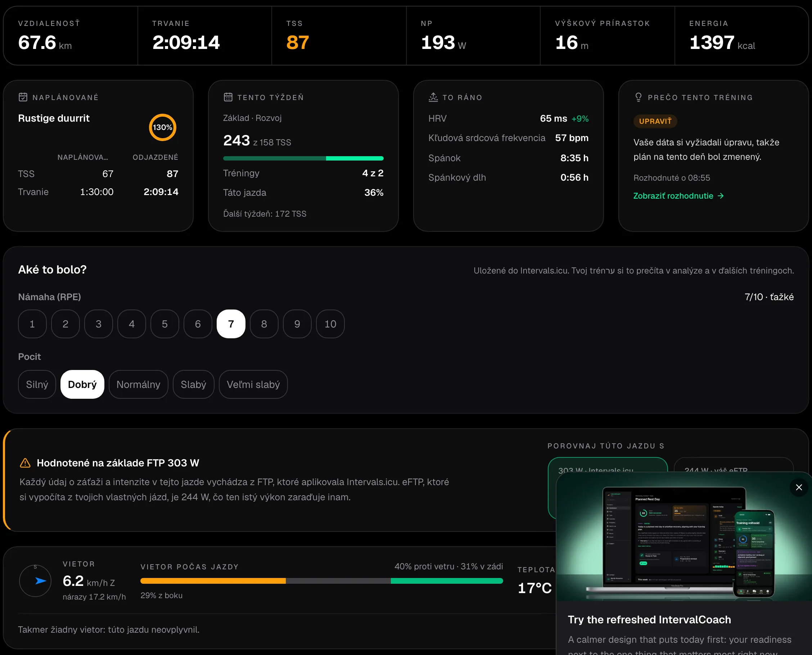Close the refreshed IntervalCoach popup
Image resolution: width=812 pixels, height=655 pixels.
[799, 487]
